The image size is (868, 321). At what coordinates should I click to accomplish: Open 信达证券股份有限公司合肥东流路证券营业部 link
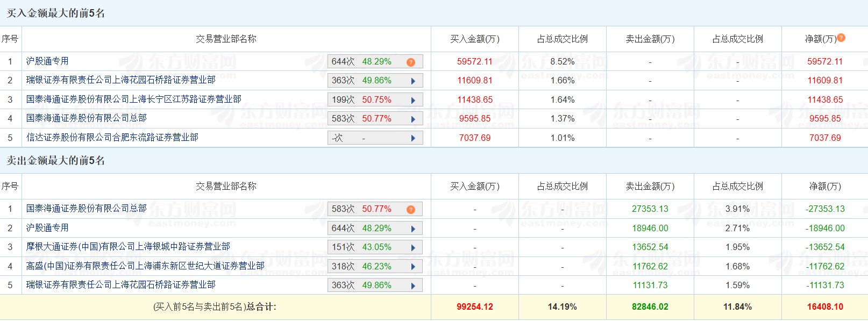[x=112, y=138]
